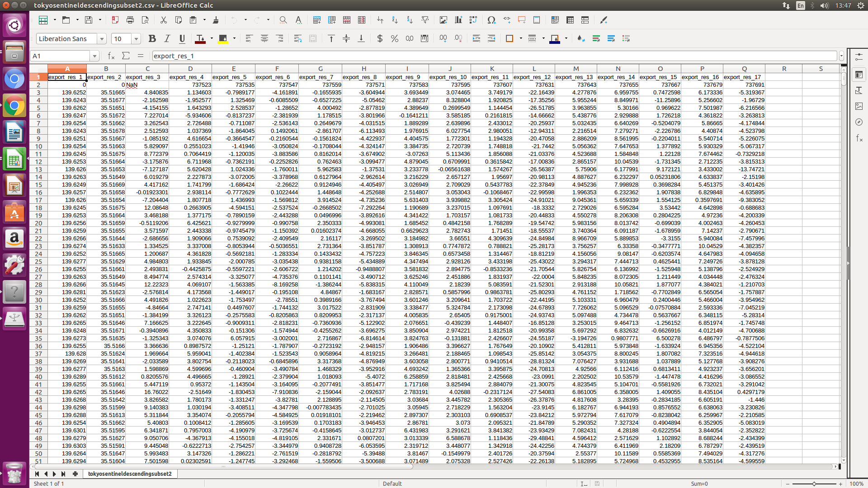This screenshot has width=868, height=488.
Task: Select the tokyosentineldescendingsubset2 sheet tab
Action: point(130,474)
